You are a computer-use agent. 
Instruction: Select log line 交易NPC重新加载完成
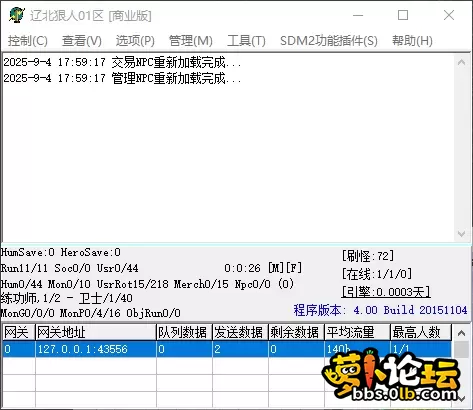[x=122, y=62]
